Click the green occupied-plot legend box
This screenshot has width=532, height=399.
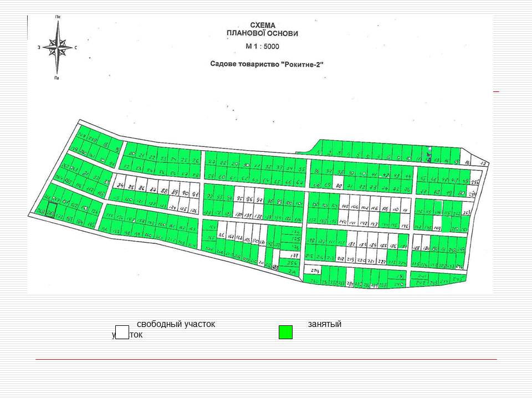285,332
